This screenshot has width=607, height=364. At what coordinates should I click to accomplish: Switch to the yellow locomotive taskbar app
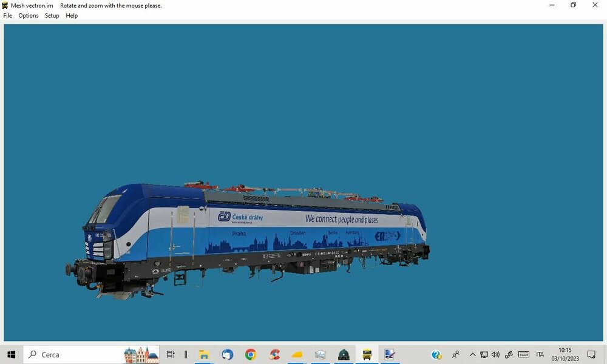tap(367, 354)
